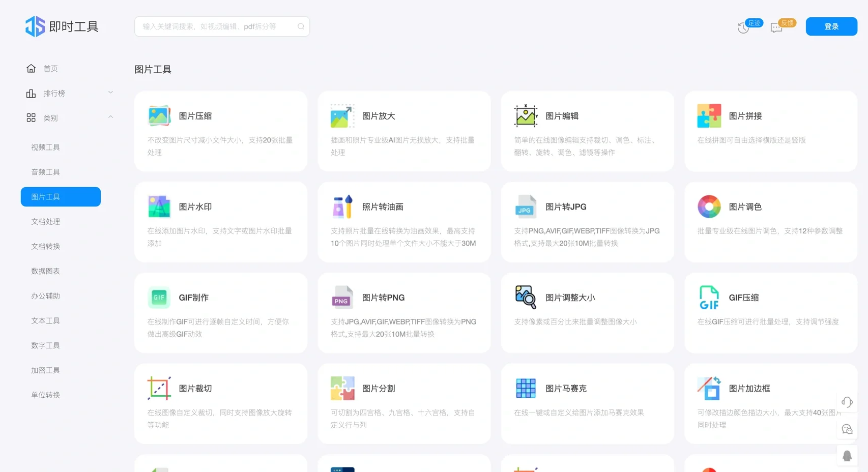Switch to 视频工具 in the sidebar

click(45, 147)
